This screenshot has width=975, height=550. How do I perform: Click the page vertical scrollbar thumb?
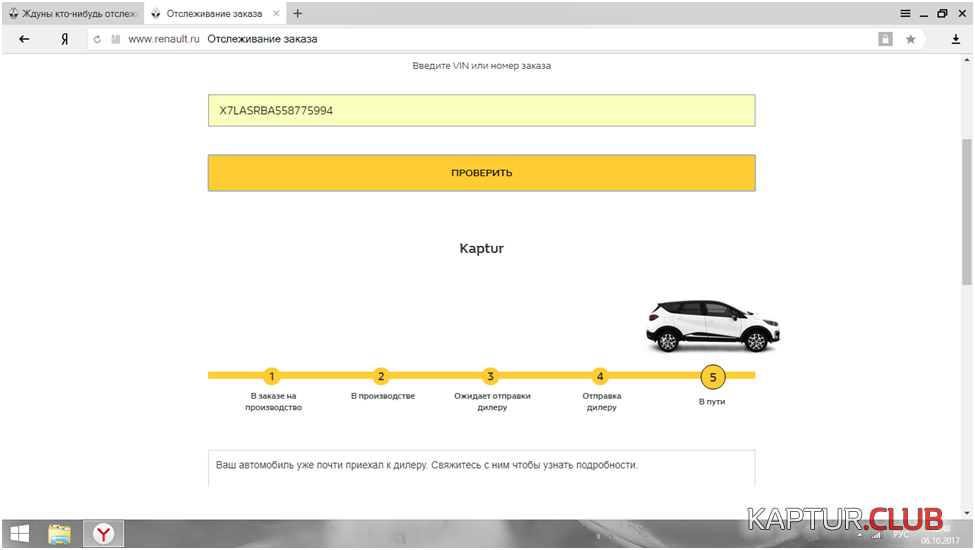pos(967,211)
